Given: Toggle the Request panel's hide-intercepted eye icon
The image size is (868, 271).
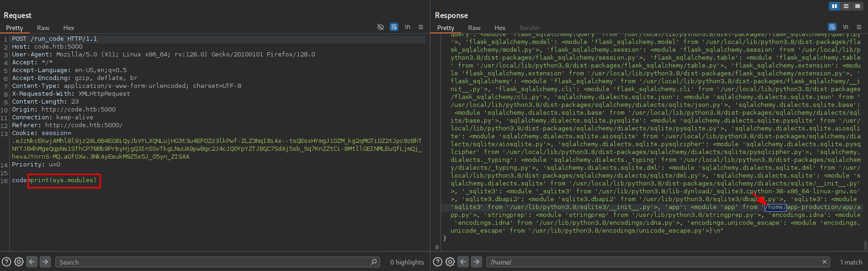Looking at the screenshot, I should (380, 27).
